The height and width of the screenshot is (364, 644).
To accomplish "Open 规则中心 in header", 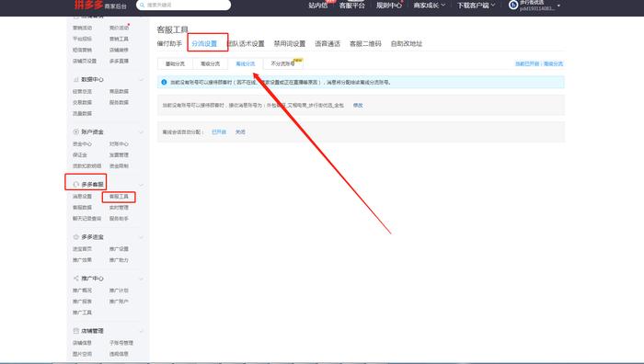I will coord(389,6).
